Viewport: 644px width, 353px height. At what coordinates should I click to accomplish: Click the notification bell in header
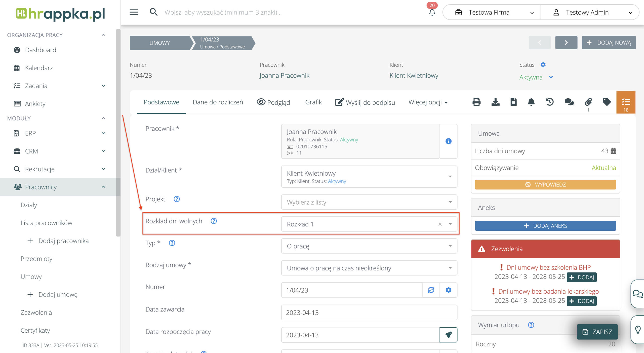432,12
